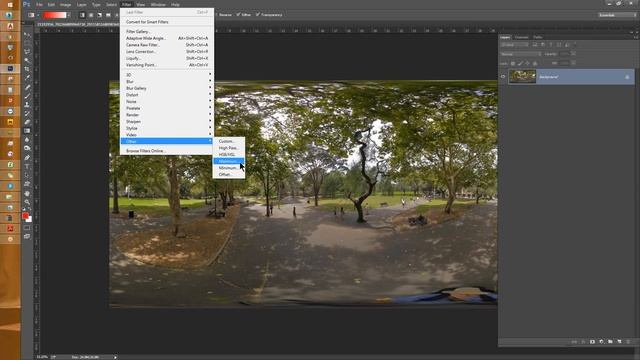This screenshot has height=360, width=640.
Task: Select the Brush tool
Action: (27, 96)
